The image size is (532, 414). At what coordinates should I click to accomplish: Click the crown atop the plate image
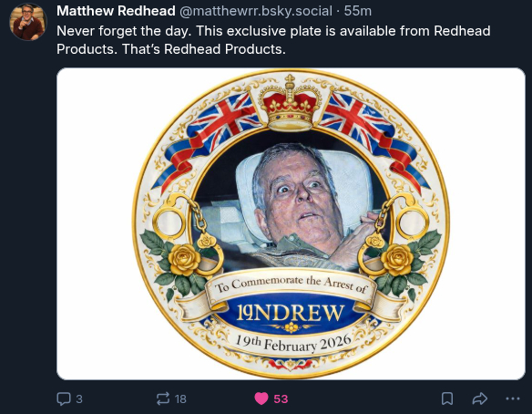290,103
